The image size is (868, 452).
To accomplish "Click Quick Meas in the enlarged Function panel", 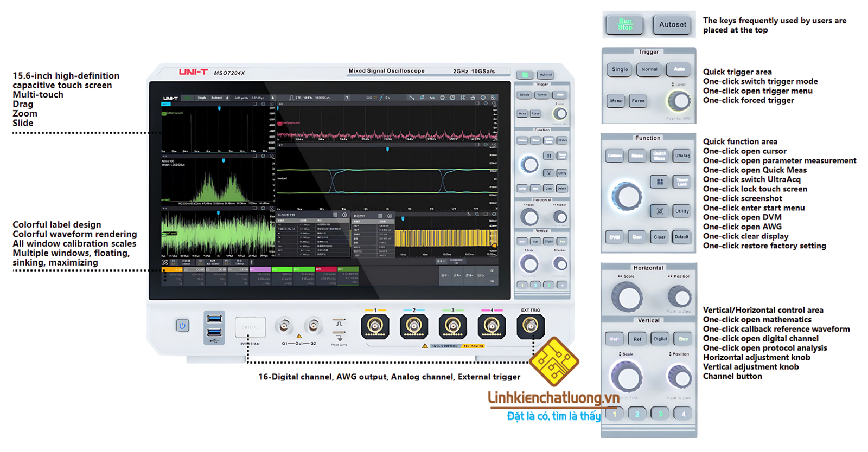I will (660, 156).
